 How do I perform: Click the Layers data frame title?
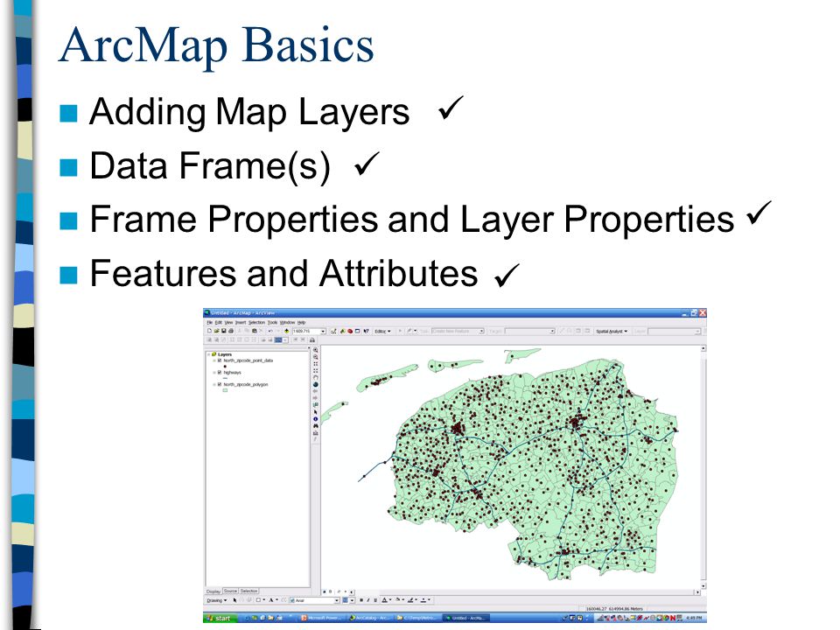(225, 354)
